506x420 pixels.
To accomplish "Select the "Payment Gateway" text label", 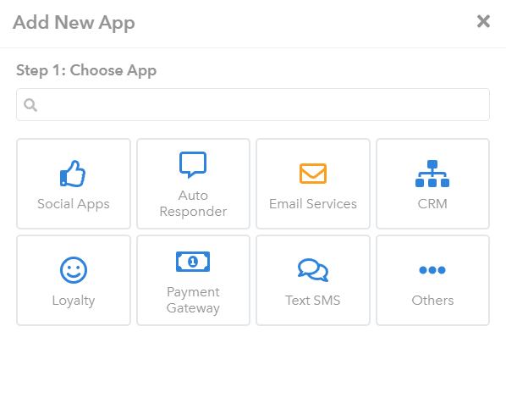I will click(193, 300).
